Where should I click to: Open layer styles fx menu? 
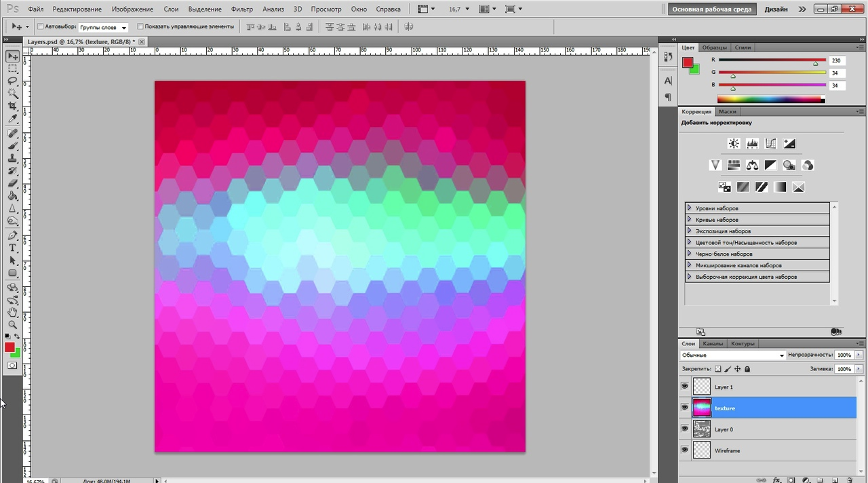[777, 480]
